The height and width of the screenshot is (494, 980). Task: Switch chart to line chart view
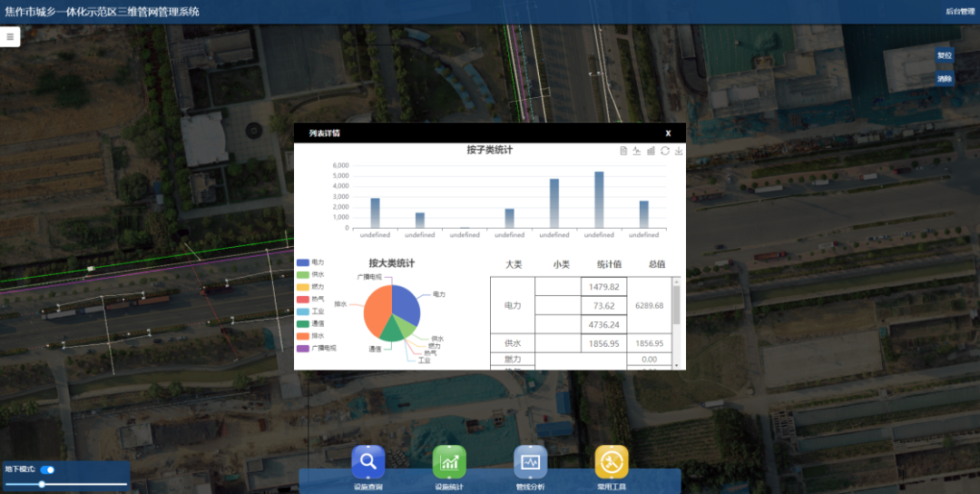pyautogui.click(x=637, y=151)
